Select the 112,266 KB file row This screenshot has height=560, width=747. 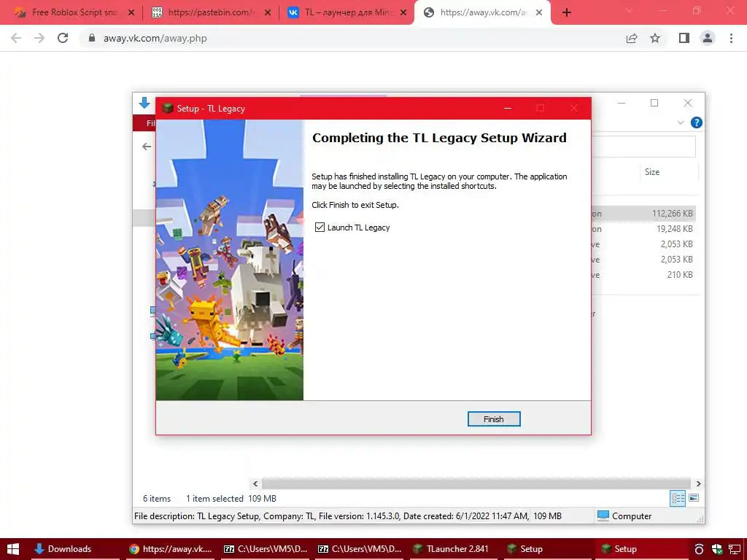(643, 214)
